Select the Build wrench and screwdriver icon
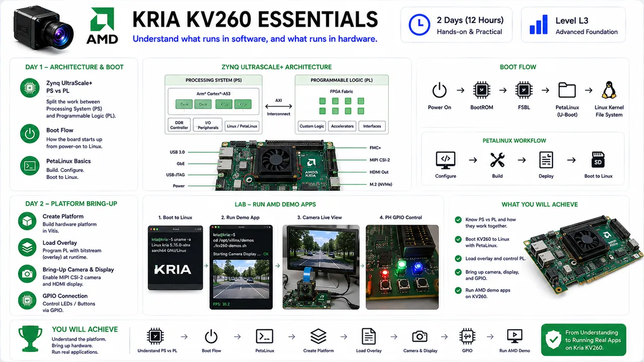 (497, 160)
